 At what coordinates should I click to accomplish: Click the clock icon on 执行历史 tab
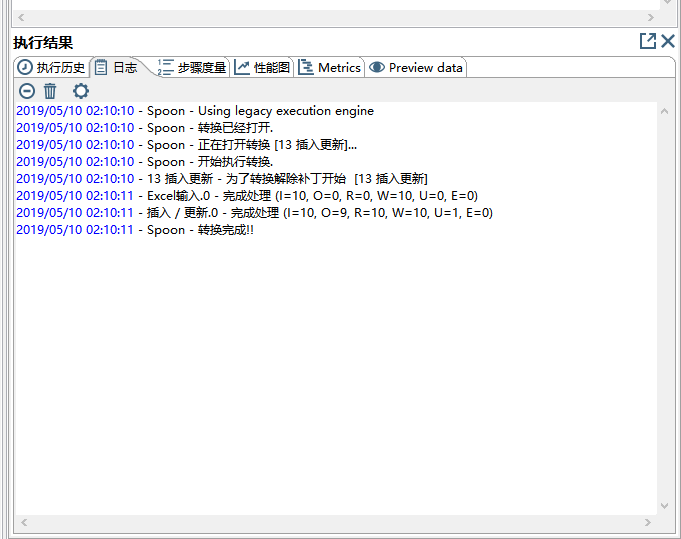tap(25, 67)
